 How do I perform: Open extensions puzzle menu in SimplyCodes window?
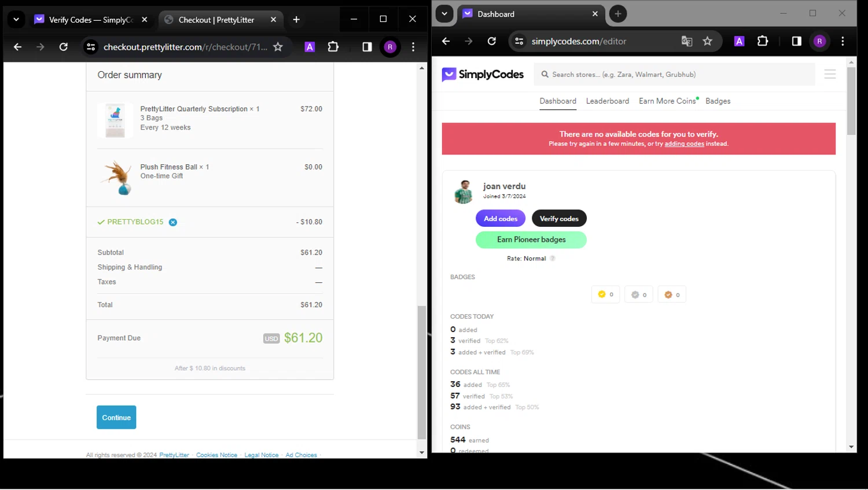763,41
